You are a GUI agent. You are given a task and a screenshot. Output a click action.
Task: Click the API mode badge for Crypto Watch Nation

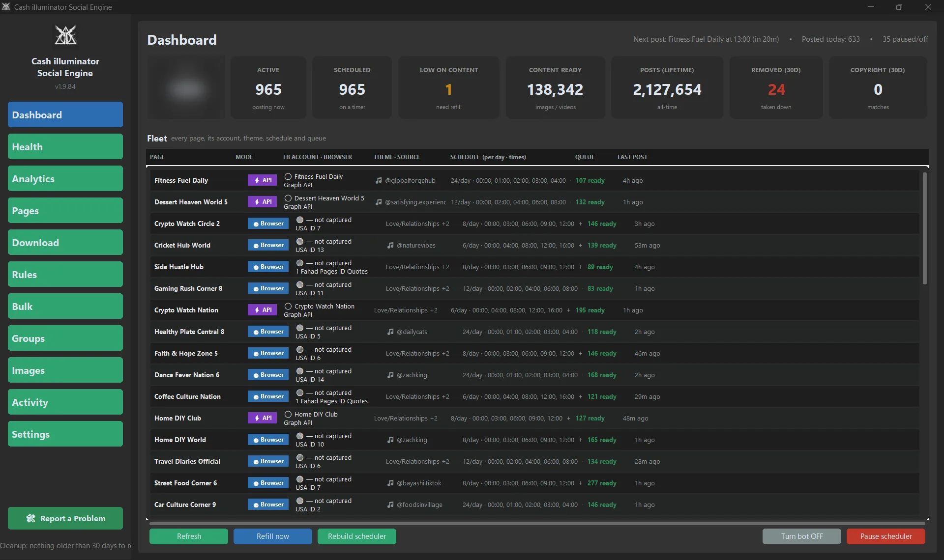click(262, 310)
